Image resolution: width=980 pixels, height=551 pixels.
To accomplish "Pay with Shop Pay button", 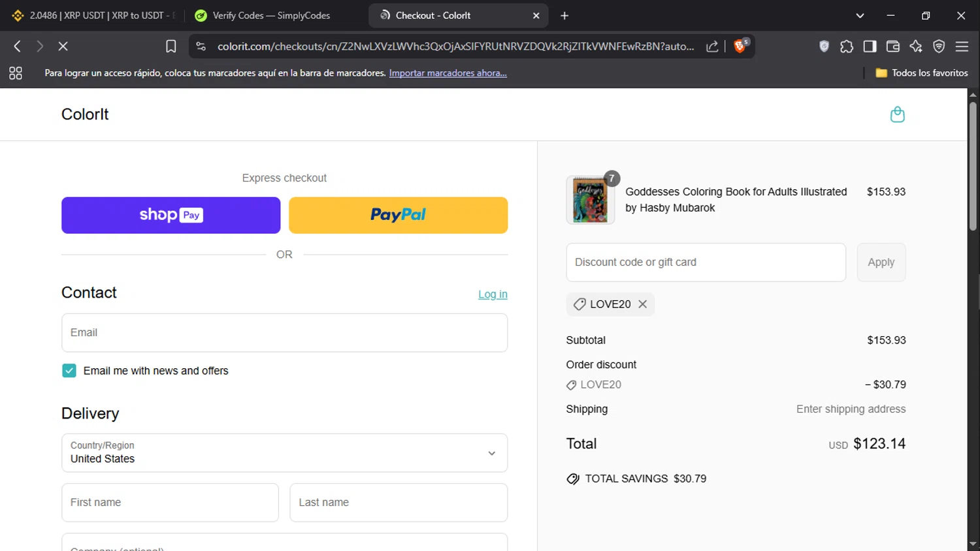I will point(171,215).
